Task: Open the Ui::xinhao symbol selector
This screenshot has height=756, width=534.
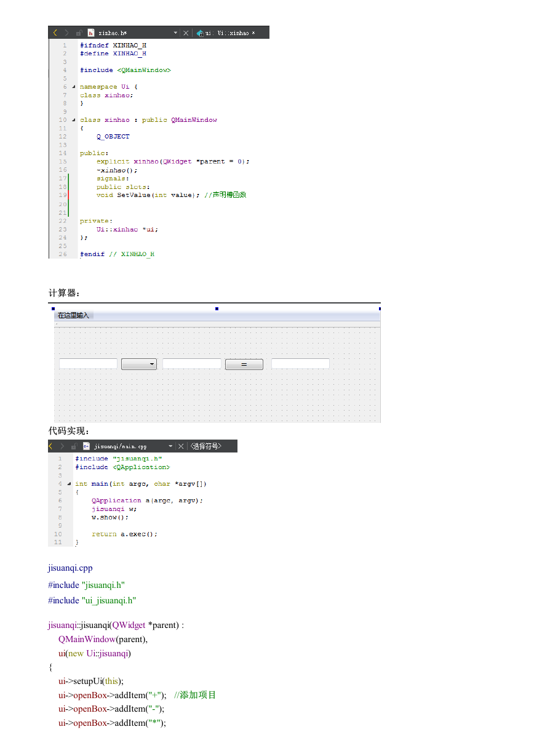Action: 231,33
